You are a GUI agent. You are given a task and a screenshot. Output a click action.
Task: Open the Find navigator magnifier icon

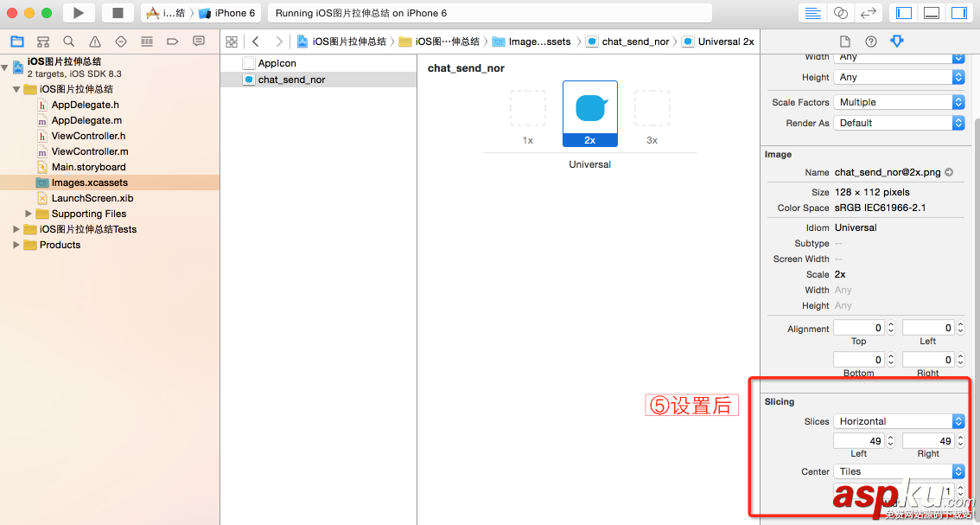pyautogui.click(x=67, y=41)
